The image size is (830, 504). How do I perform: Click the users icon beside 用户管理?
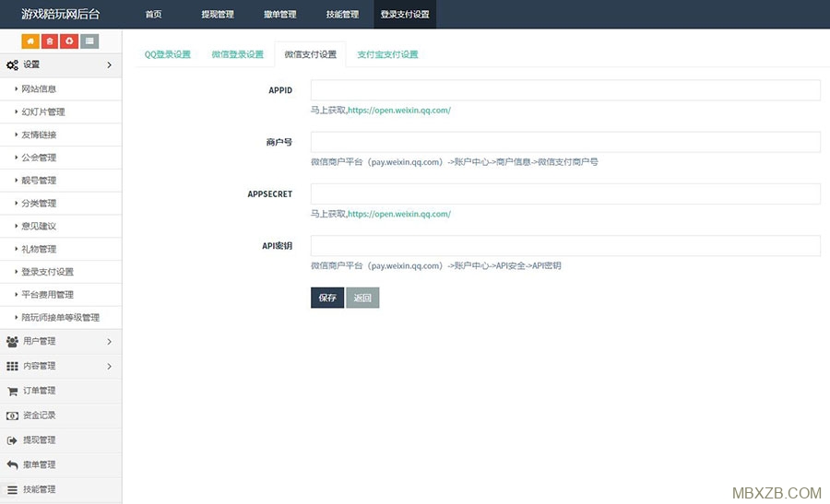[x=12, y=342]
